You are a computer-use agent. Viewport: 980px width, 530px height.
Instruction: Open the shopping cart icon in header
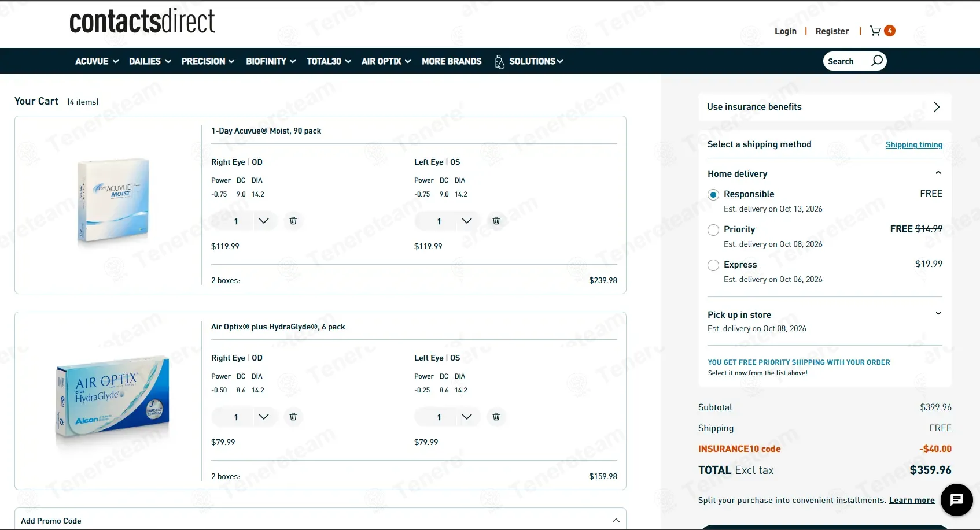(x=876, y=31)
